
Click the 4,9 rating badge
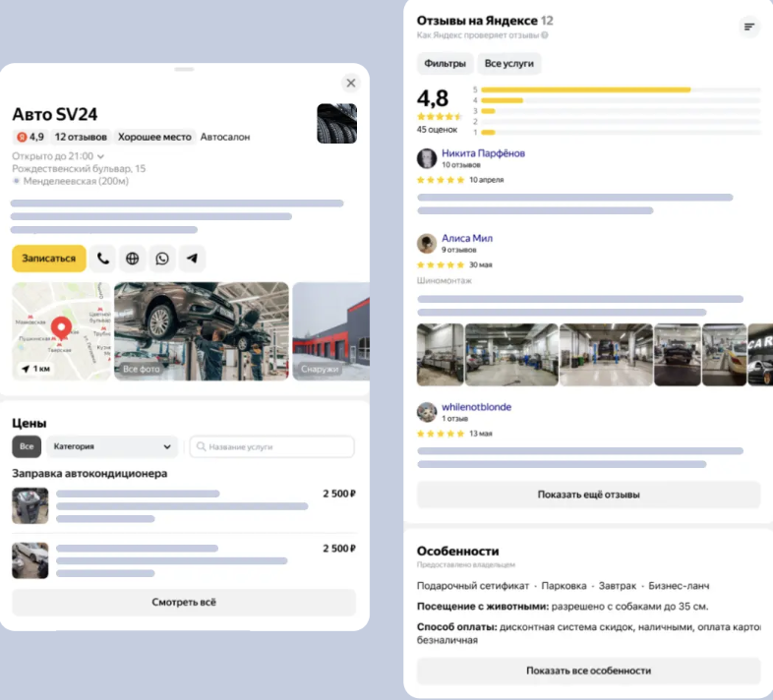30,137
